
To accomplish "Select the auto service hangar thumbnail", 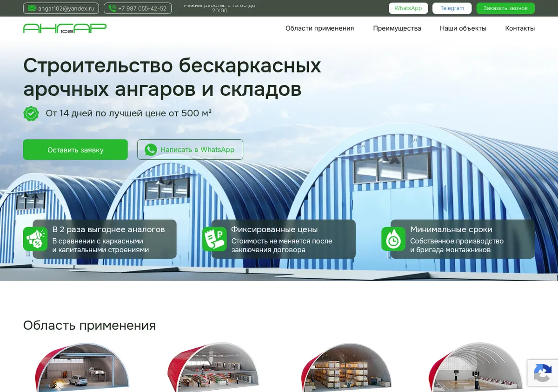I will pos(81,367).
